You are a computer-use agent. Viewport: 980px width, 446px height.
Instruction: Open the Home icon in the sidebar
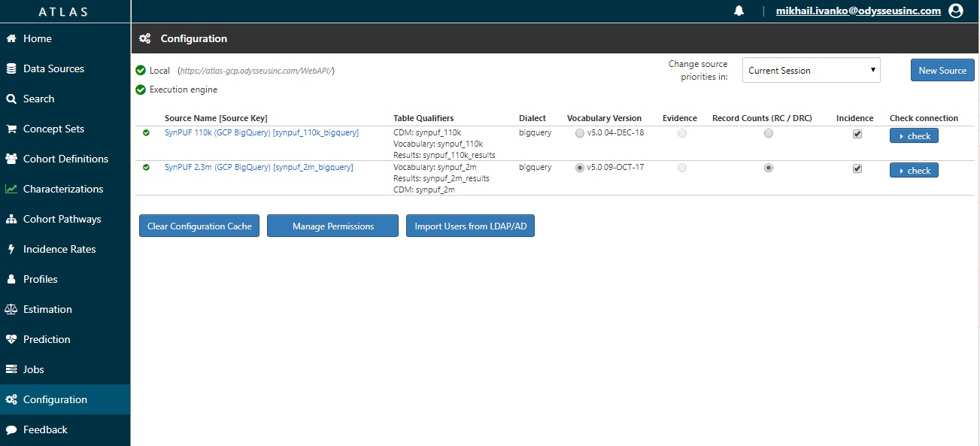point(11,38)
